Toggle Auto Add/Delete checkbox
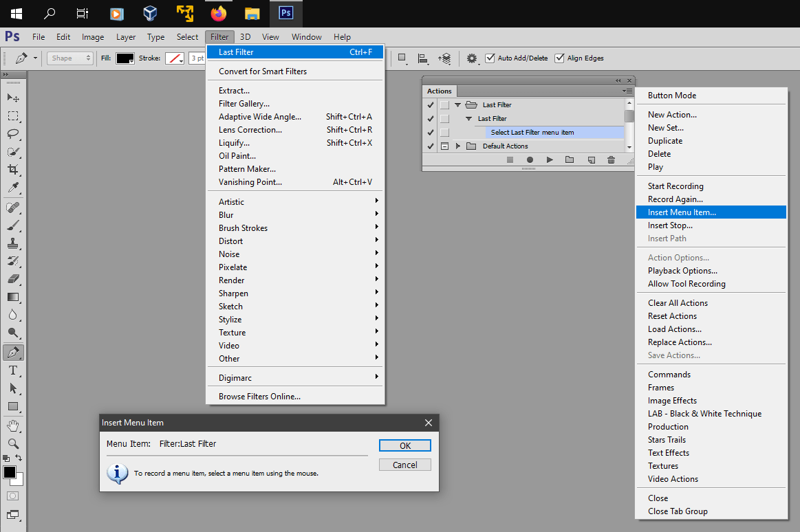The image size is (800, 532). click(490, 58)
